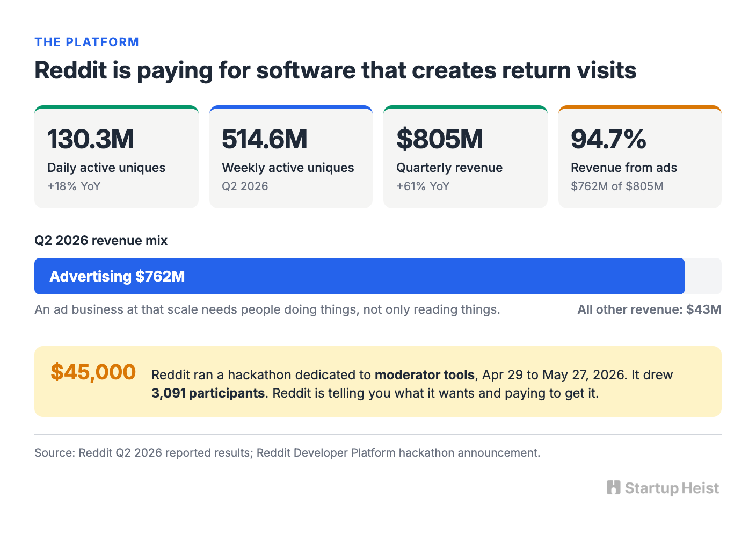Click 'Quarterly revenue' label
756x533 pixels.
[449, 168]
